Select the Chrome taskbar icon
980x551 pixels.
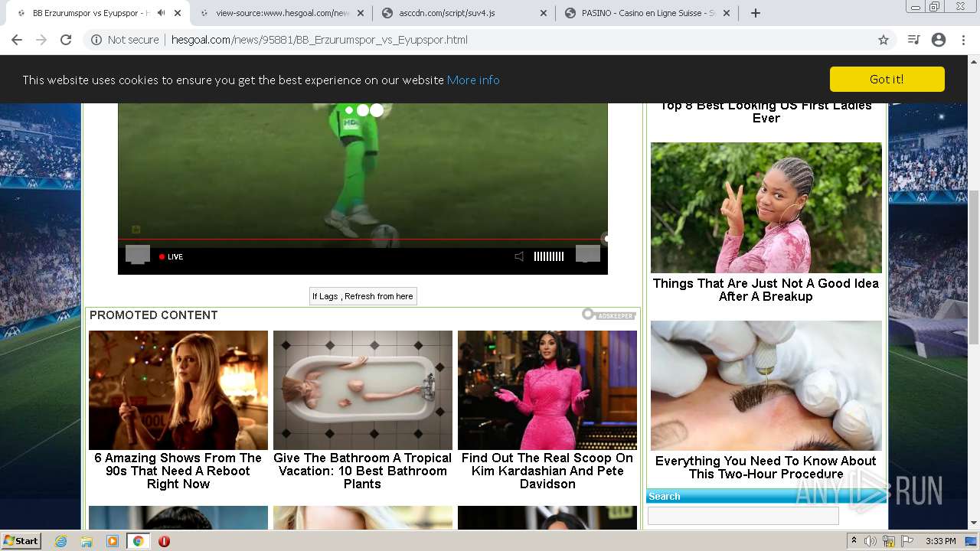(x=139, y=541)
